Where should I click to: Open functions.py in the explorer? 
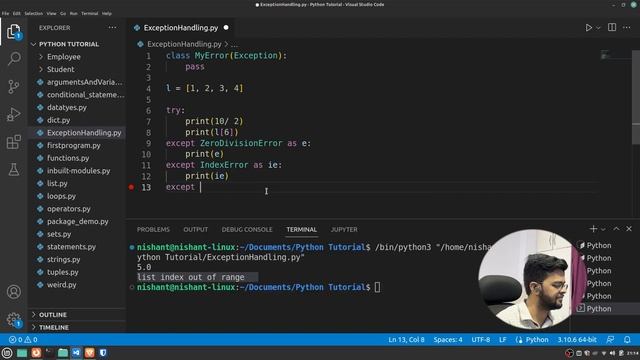click(68, 158)
